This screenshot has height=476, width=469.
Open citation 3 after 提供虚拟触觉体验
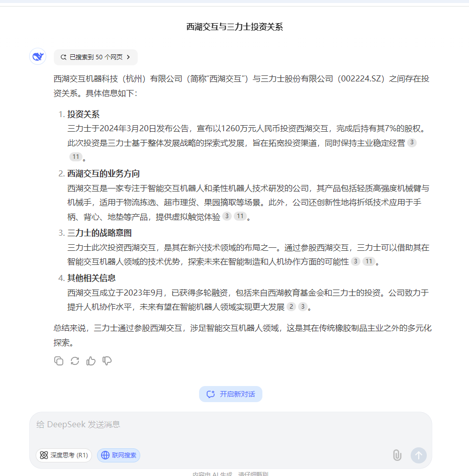point(227,216)
